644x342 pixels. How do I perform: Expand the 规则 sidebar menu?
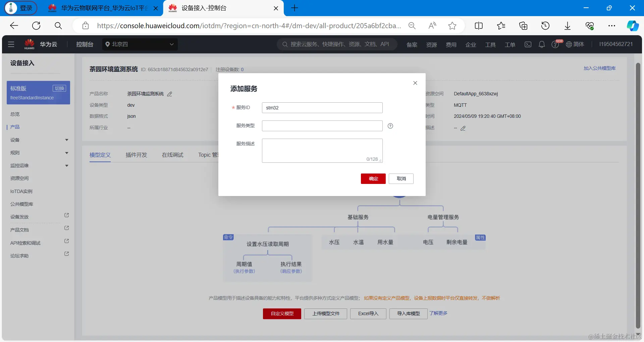click(x=67, y=153)
